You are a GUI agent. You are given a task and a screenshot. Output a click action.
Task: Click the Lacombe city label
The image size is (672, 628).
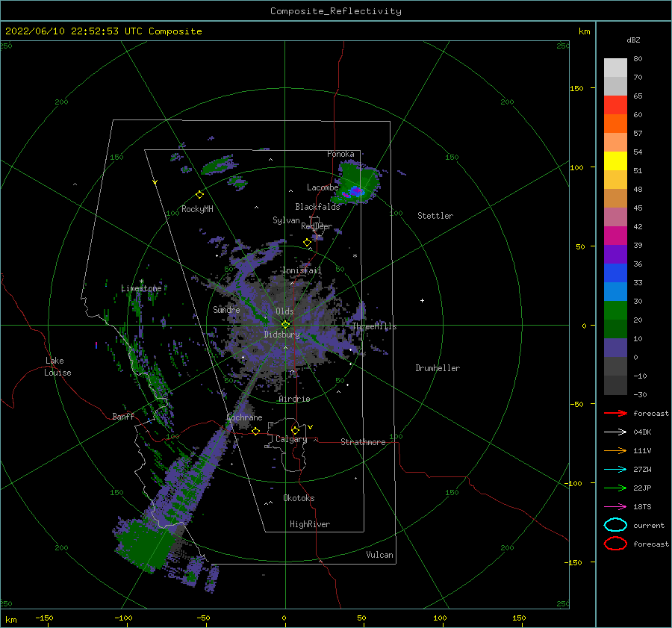pyautogui.click(x=323, y=187)
